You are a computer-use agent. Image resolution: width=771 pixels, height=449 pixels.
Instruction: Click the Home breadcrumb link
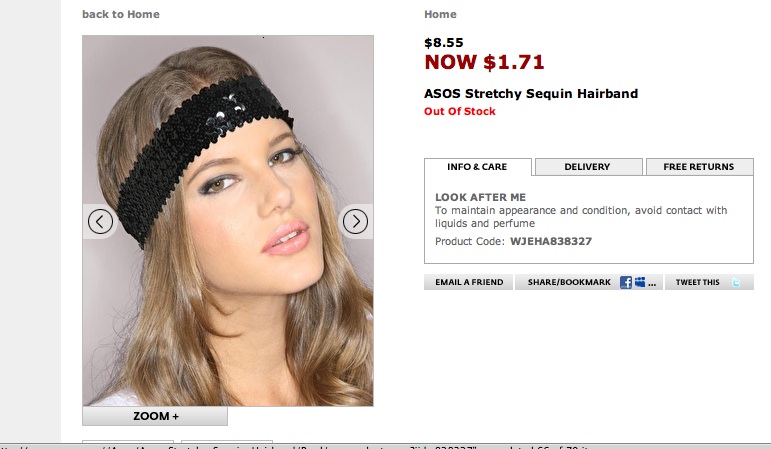pos(440,14)
